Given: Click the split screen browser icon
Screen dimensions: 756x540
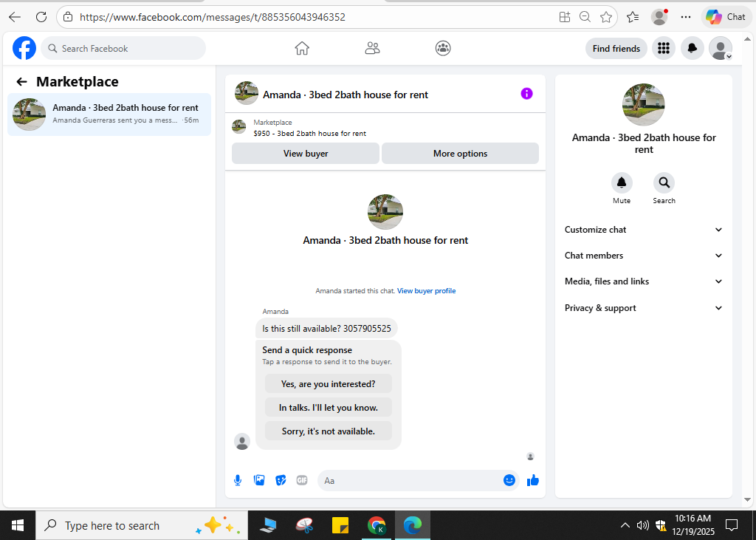Looking at the screenshot, I should [x=565, y=17].
